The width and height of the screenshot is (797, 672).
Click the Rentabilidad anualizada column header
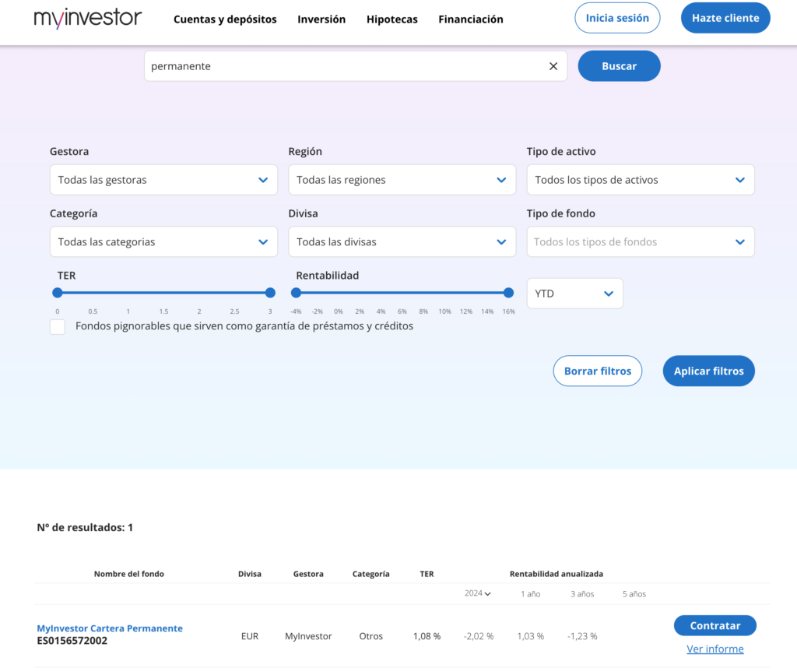pos(556,574)
